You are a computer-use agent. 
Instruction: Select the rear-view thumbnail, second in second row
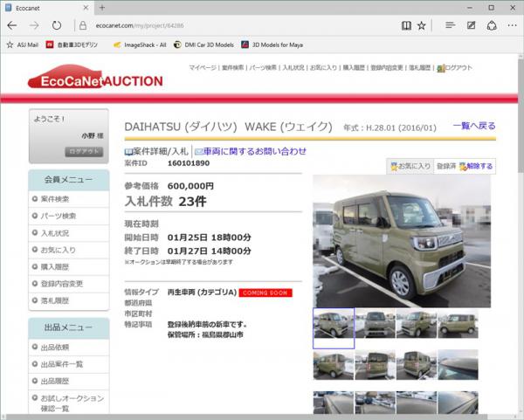(x=375, y=365)
